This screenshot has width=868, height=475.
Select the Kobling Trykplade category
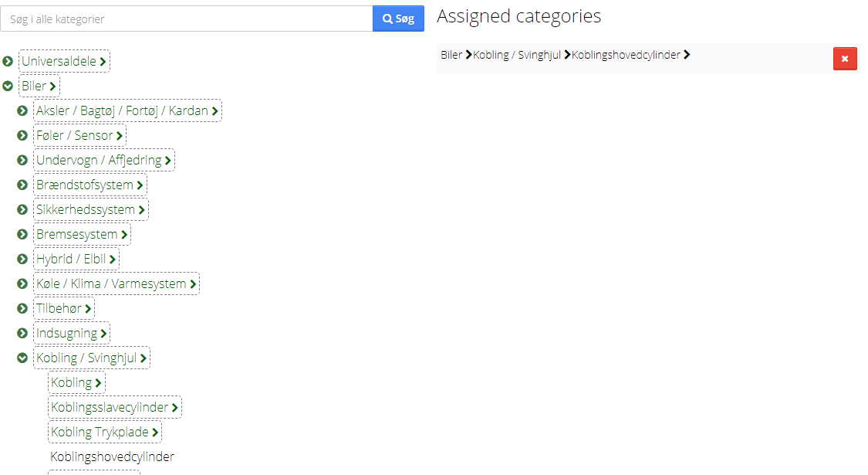105,432
